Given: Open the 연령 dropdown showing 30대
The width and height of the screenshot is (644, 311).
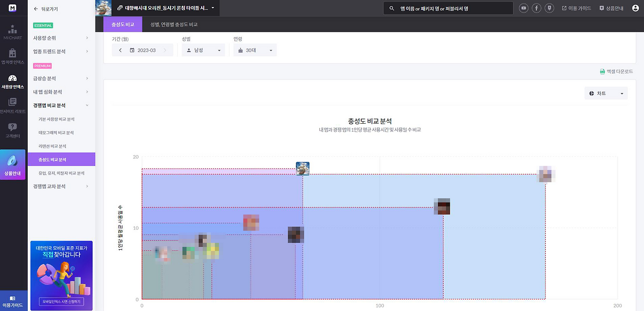Looking at the screenshot, I should (x=255, y=50).
